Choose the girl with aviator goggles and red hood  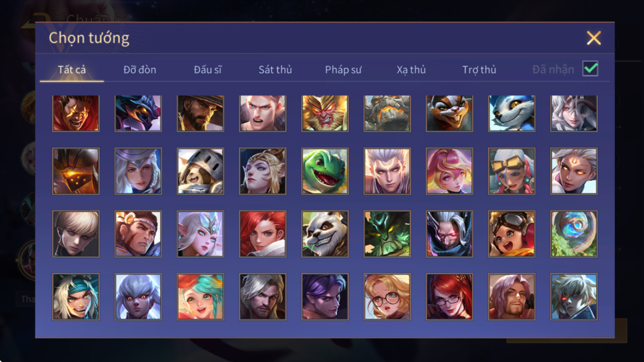(511, 234)
